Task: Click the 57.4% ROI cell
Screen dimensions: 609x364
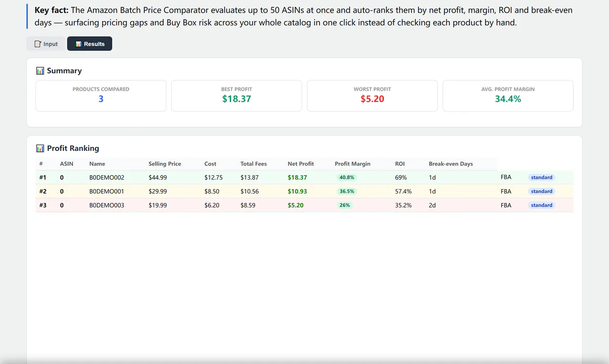Action: click(x=403, y=192)
